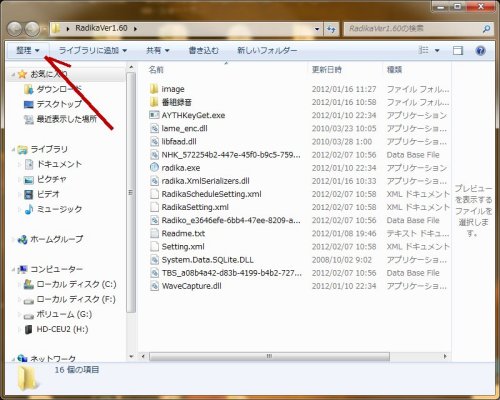
Task: Open the address bar history dropdown
Action: click(317, 29)
